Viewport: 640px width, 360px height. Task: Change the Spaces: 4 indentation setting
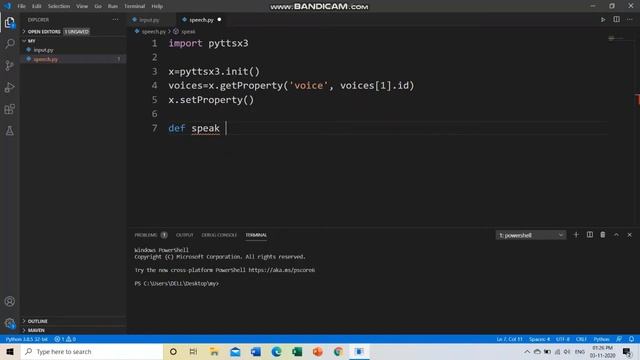[x=539, y=339]
